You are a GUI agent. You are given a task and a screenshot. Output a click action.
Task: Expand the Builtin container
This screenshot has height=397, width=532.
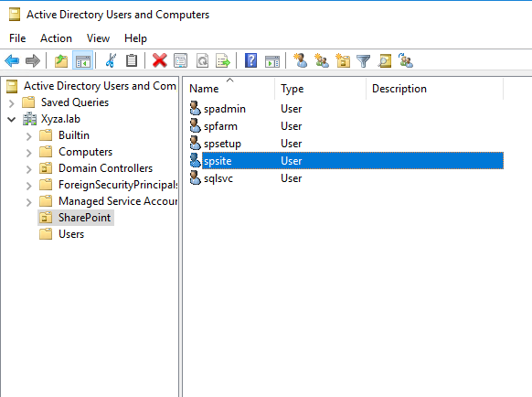coord(29,136)
